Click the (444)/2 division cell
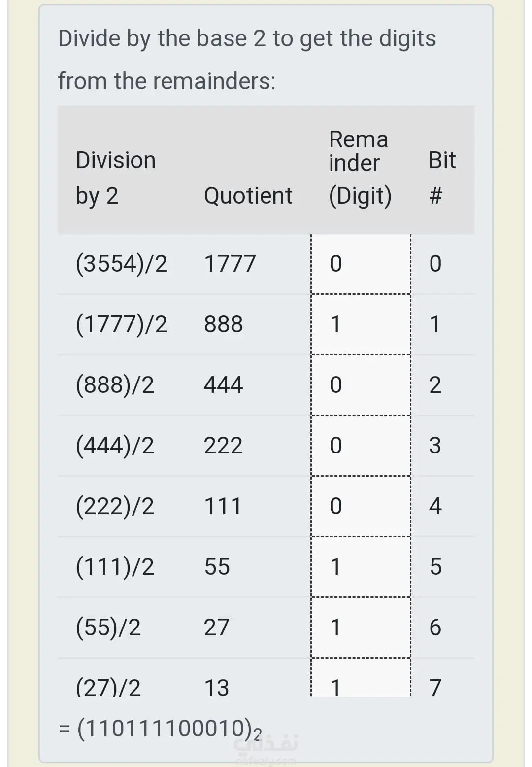The height and width of the screenshot is (767, 532). [115, 446]
